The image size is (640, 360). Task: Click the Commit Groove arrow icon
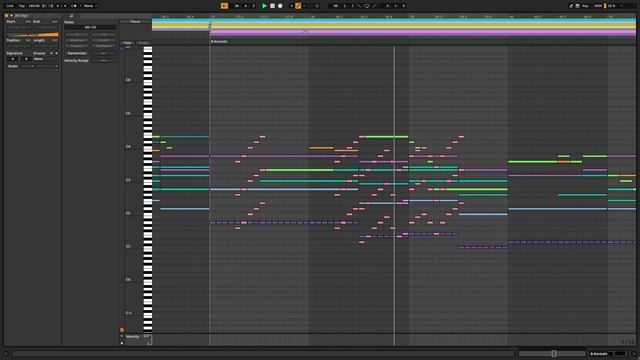point(56,53)
